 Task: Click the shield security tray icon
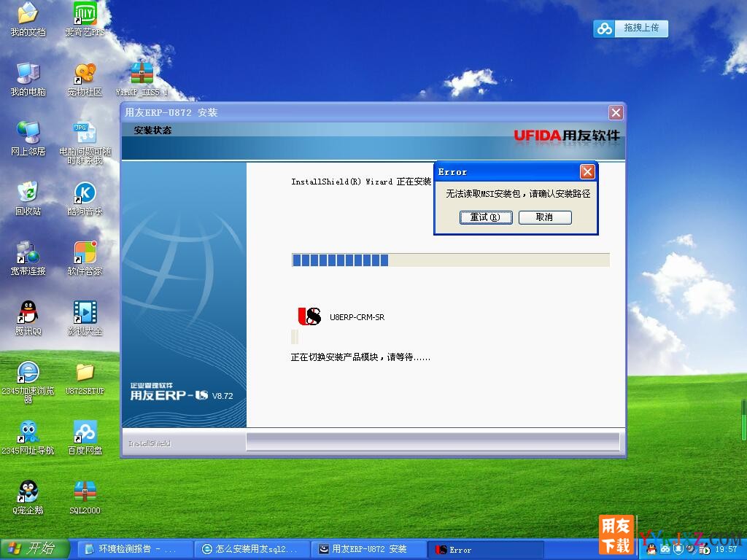[x=678, y=549]
